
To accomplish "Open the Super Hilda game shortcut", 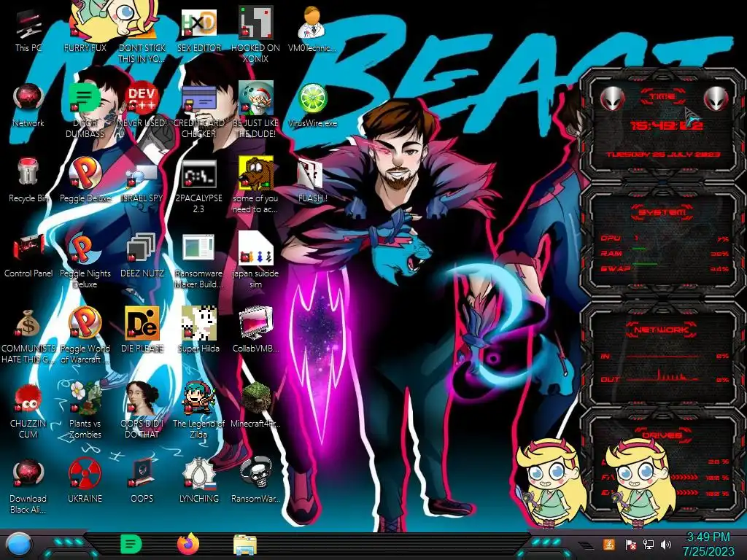I will tap(198, 330).
